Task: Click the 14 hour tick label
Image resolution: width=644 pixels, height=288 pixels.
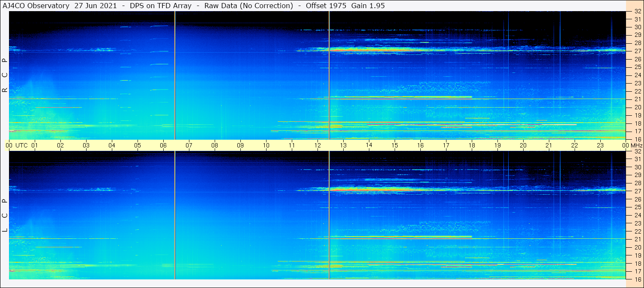Action: coord(369,145)
